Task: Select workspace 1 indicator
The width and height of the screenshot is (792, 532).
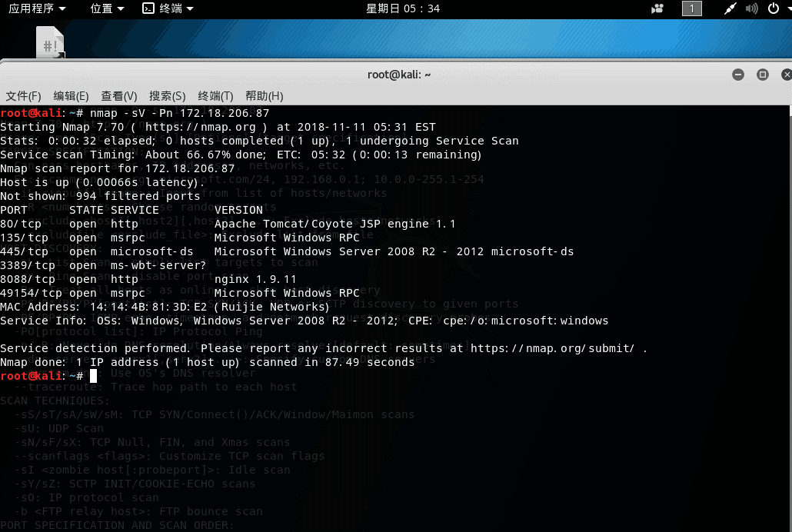Action: coord(691,8)
